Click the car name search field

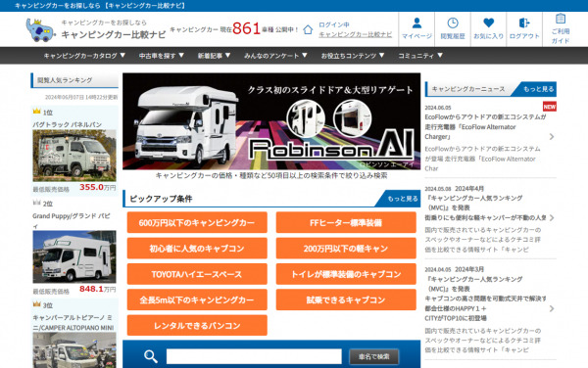(254, 356)
